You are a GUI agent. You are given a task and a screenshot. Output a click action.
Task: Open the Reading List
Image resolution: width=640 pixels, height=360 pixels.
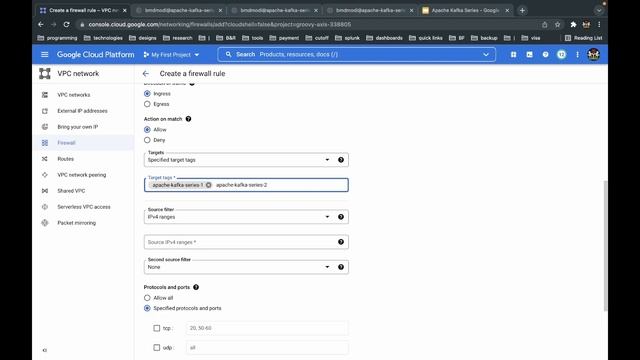[x=583, y=38]
